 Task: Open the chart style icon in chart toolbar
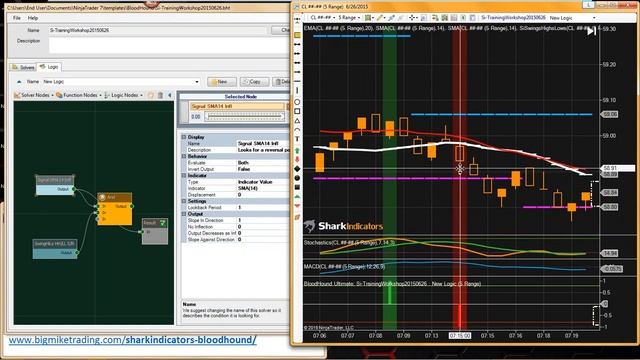369,18
